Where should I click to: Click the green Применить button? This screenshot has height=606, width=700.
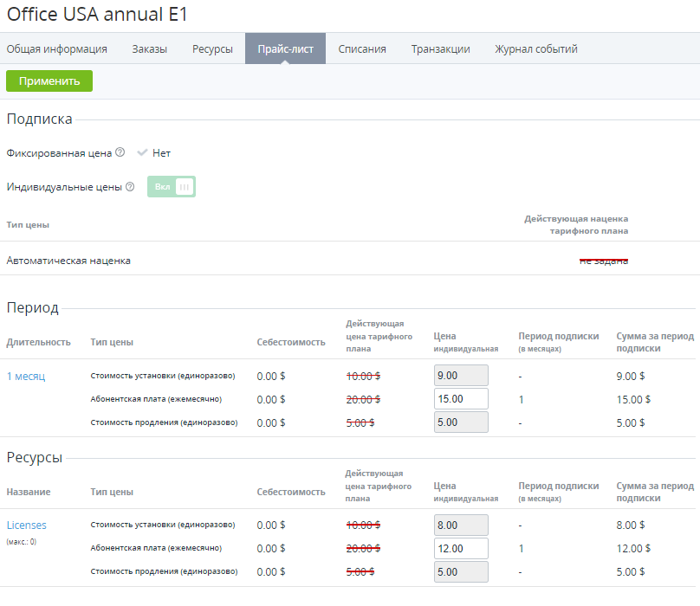[x=49, y=81]
